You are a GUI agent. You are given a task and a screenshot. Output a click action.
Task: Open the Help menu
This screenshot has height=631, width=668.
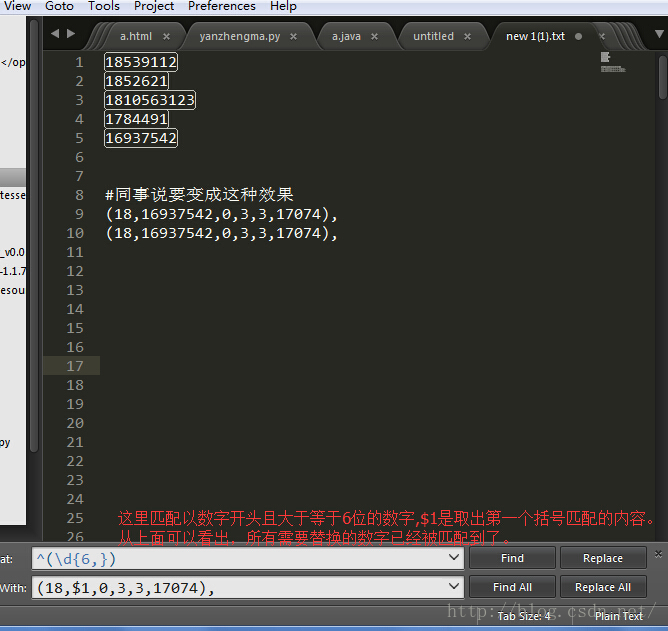pos(283,6)
